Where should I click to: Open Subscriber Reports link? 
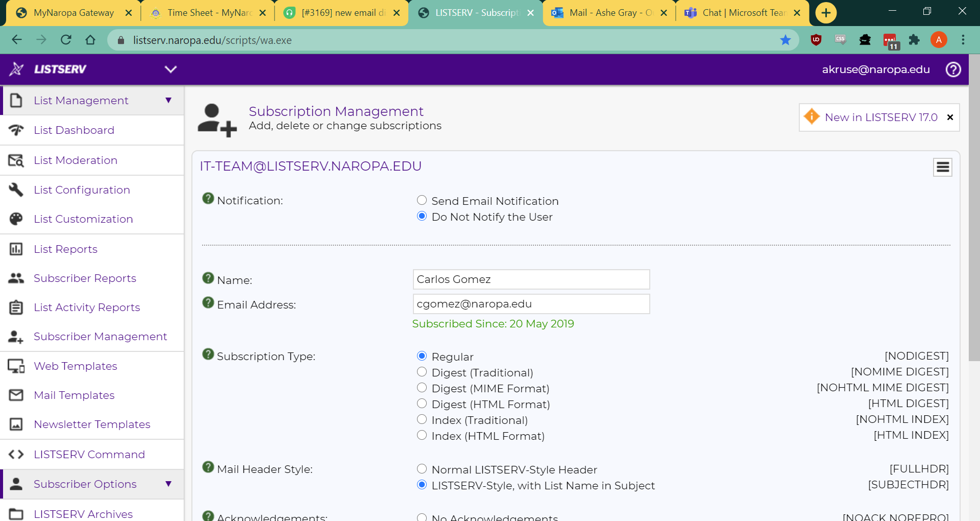[x=85, y=278]
